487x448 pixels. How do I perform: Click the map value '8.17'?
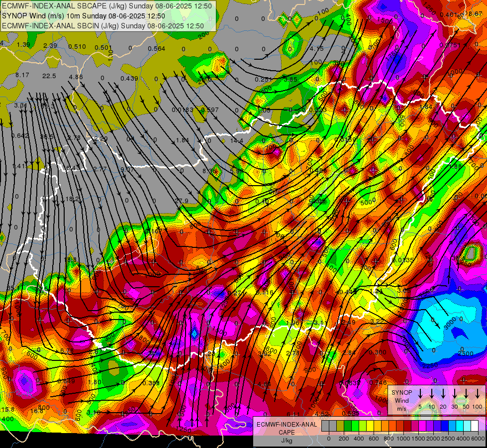[22, 75]
